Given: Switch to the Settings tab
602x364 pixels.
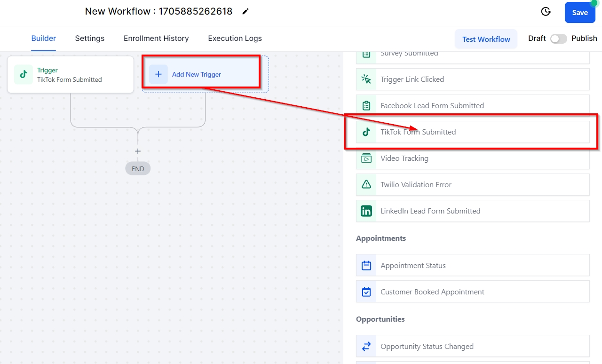Looking at the screenshot, I should coord(90,39).
